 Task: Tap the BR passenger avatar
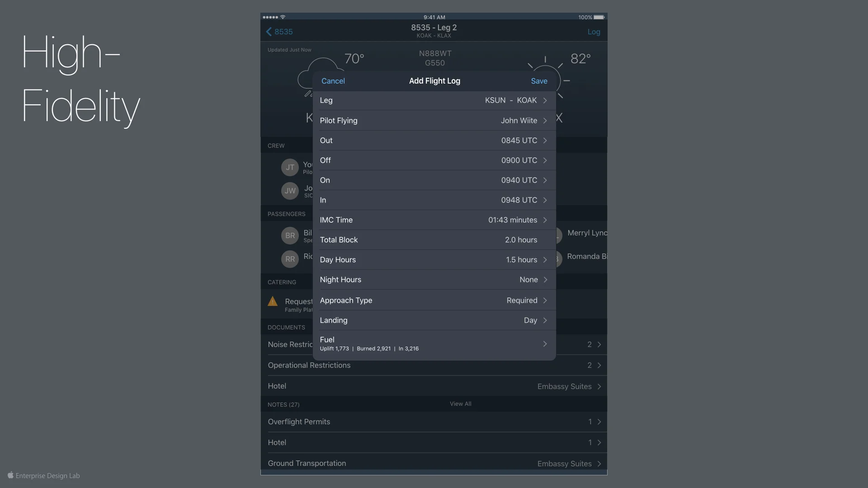point(290,236)
